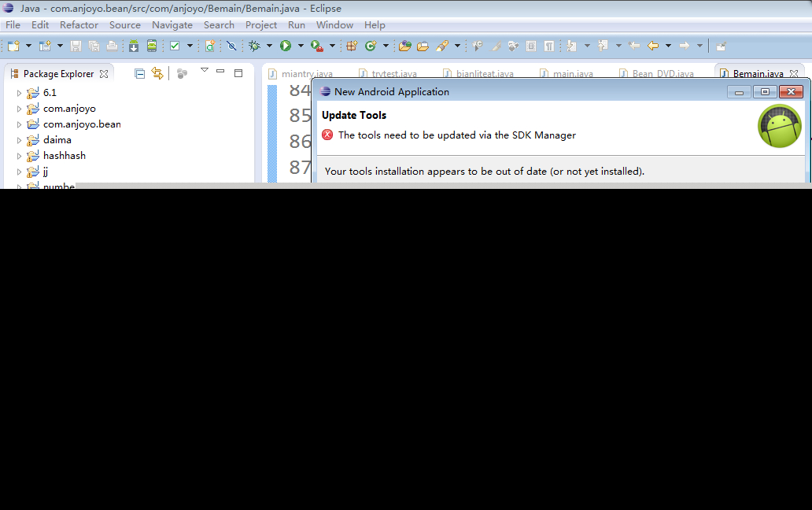812x510 pixels.
Task: Expand the com.anjoyo.bean project node
Action: pos(19,124)
